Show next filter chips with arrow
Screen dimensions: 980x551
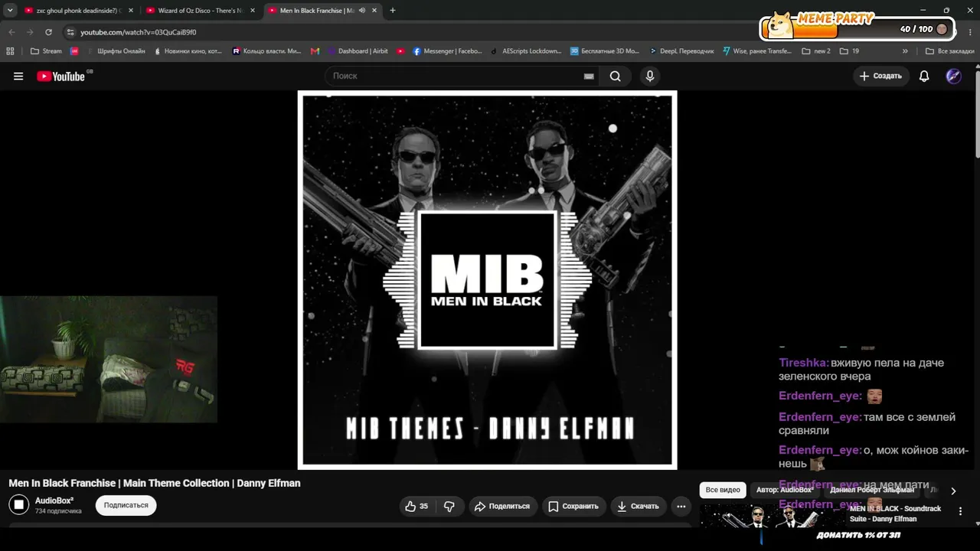click(x=953, y=491)
